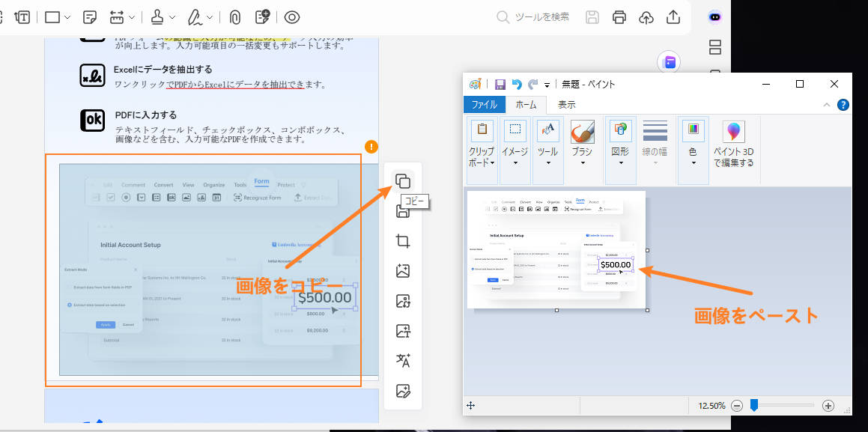Click the translate icon in the floating toolbar

point(402,361)
